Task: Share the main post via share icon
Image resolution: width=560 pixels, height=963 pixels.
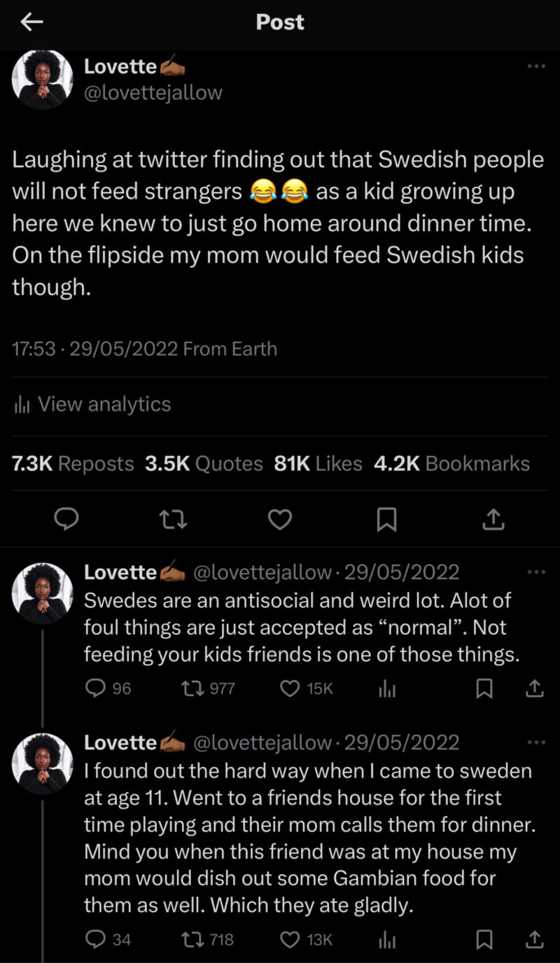Action: click(493, 519)
